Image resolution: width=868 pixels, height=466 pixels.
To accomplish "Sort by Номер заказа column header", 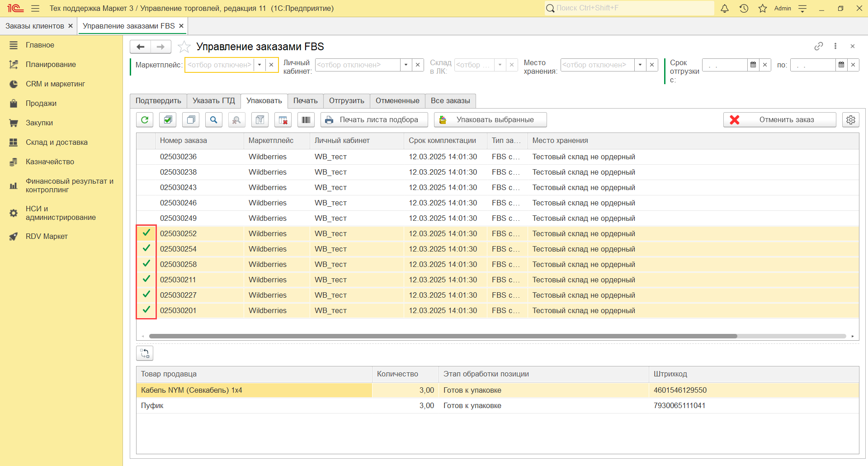I will (x=199, y=141).
